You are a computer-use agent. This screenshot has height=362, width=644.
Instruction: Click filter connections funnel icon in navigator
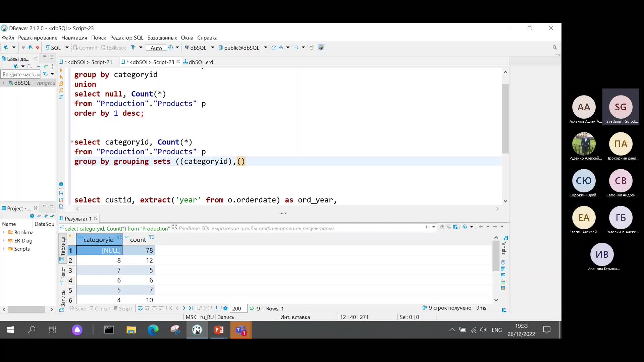coord(45,74)
